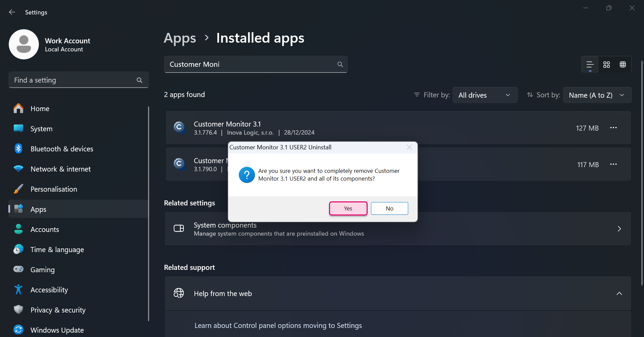The image size is (644, 337).
Task: Click the Windows Update refresh icon
Action: [x=18, y=330]
